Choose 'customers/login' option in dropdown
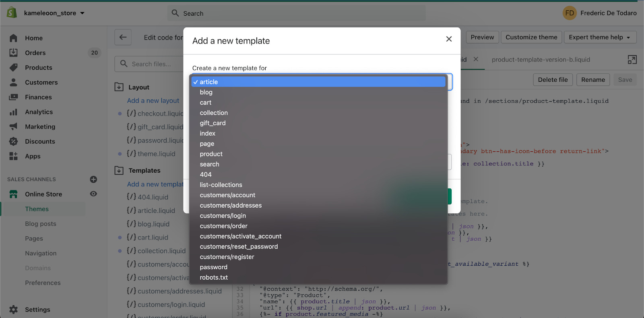The height and width of the screenshot is (318, 644). pyautogui.click(x=223, y=216)
